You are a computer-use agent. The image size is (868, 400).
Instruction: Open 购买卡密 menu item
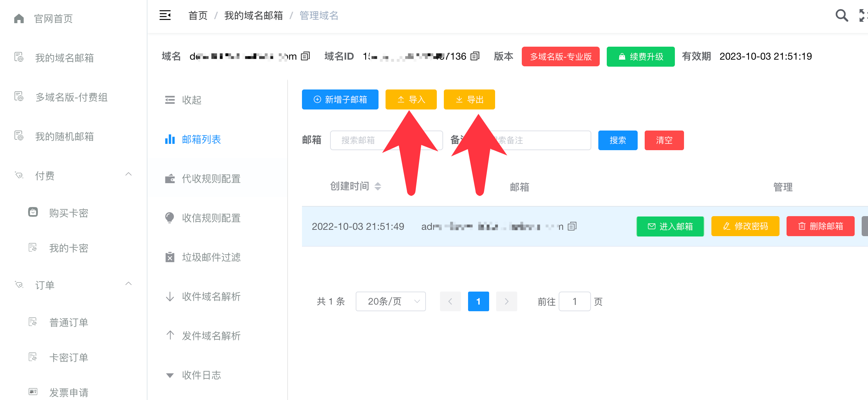pyautogui.click(x=69, y=213)
